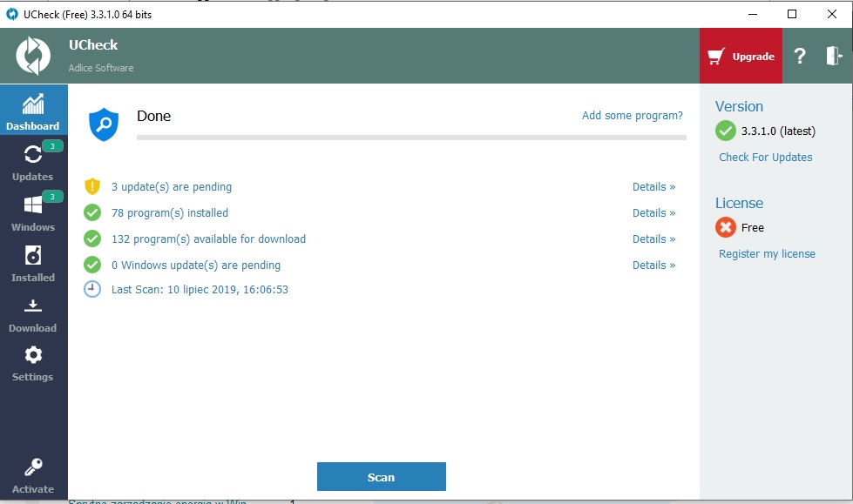Open Details for pending updates
853x504 pixels.
653,186
